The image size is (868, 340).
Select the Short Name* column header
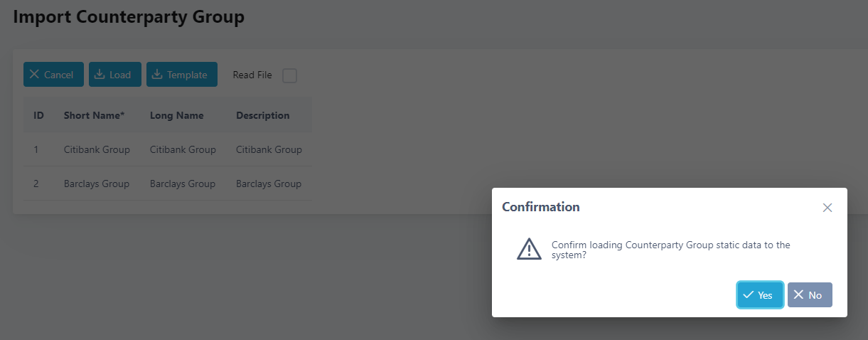click(x=94, y=115)
